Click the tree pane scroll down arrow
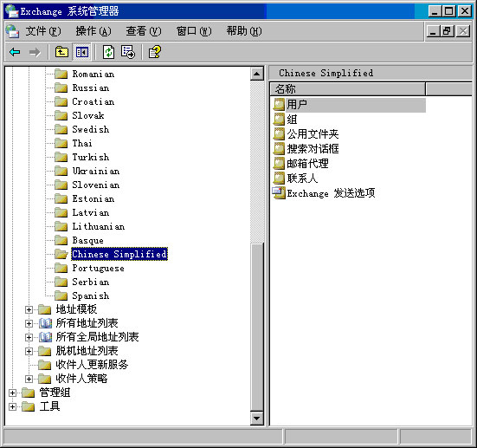This screenshot has width=477, height=448. click(x=257, y=419)
